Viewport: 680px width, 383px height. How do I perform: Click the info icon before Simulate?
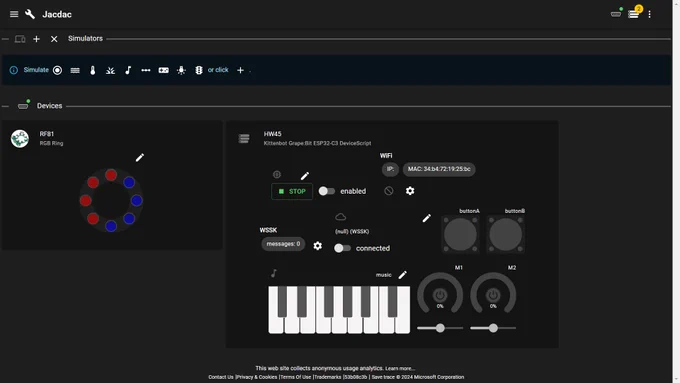click(x=14, y=70)
